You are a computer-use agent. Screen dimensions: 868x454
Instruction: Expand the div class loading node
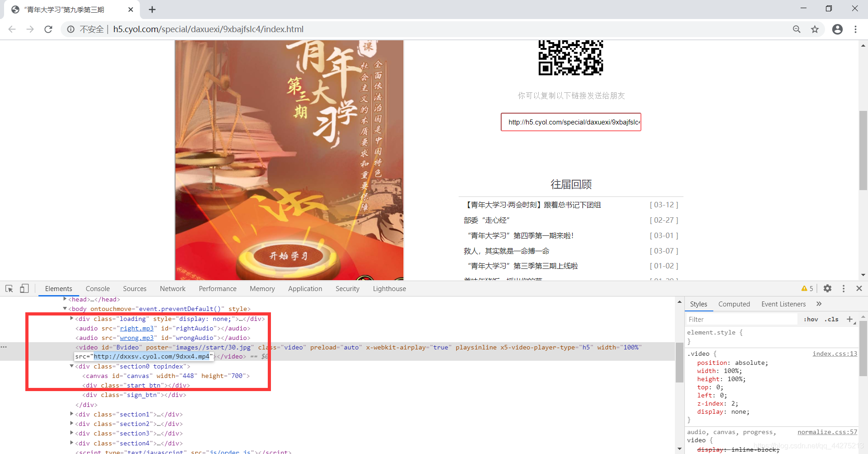pos(72,319)
